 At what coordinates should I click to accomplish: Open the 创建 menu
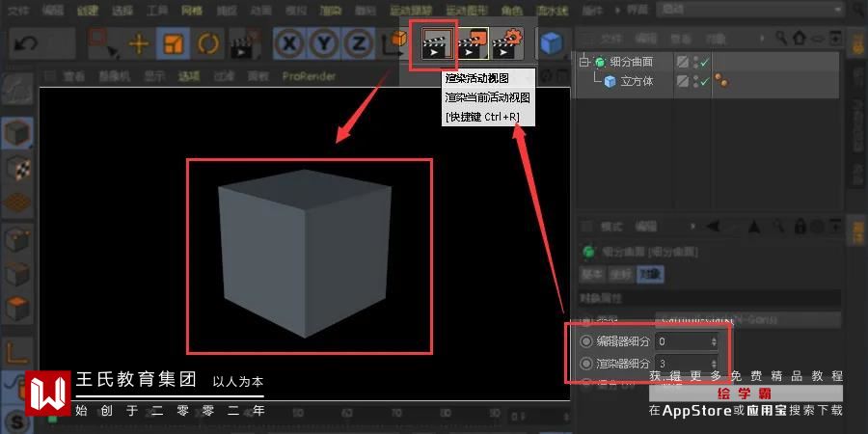[87, 10]
